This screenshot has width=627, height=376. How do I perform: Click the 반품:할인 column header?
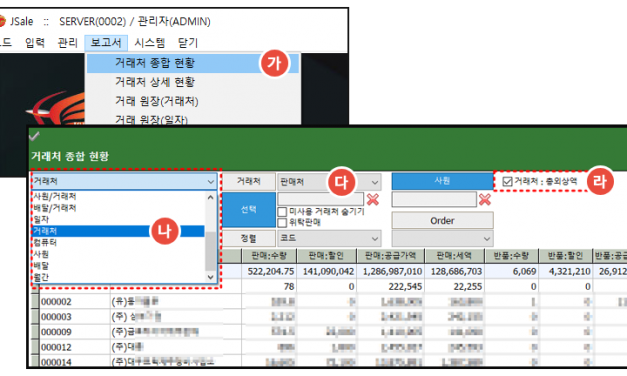pos(566,255)
